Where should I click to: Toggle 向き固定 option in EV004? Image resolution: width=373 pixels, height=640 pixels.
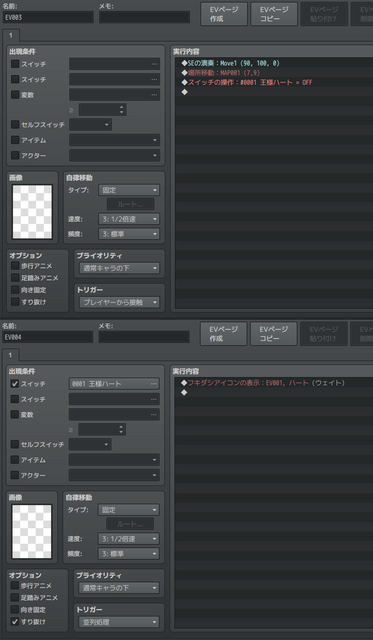click(x=15, y=610)
